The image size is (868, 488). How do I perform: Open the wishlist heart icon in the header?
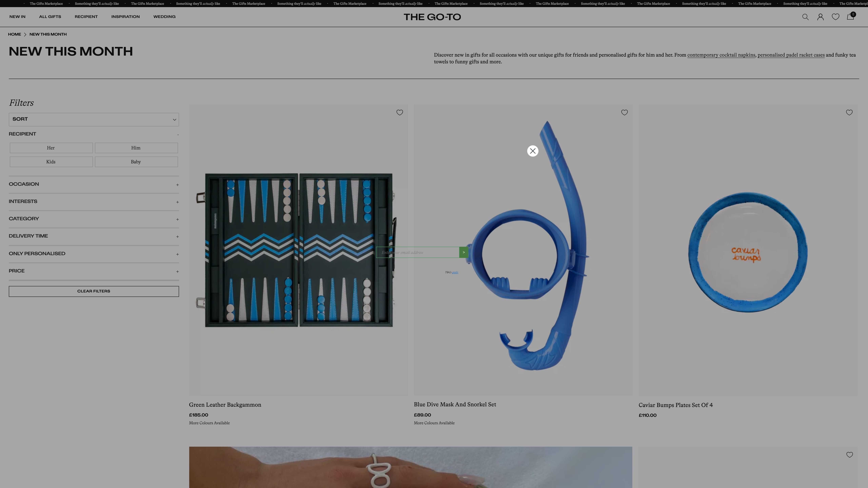(836, 16)
